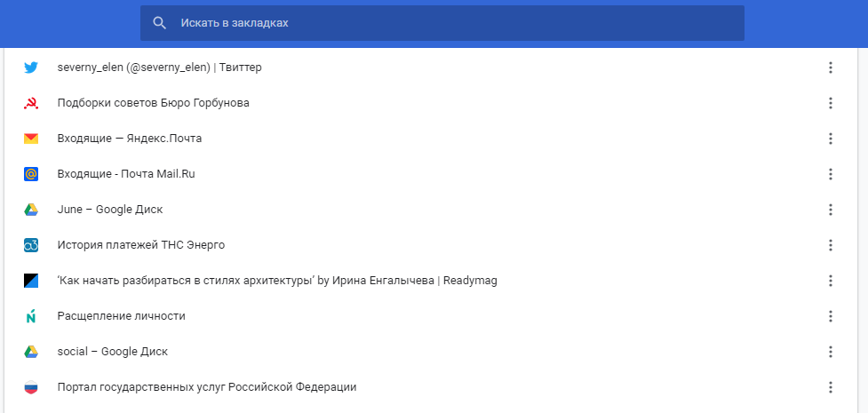
Task: Click the Yandex Mail envelope icon
Action: click(31, 139)
